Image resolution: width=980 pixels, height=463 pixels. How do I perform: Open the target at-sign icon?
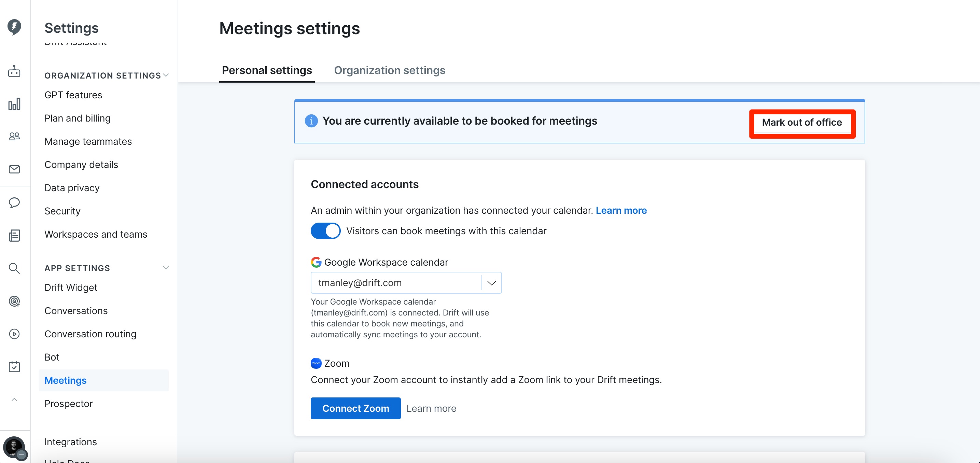pos(14,301)
